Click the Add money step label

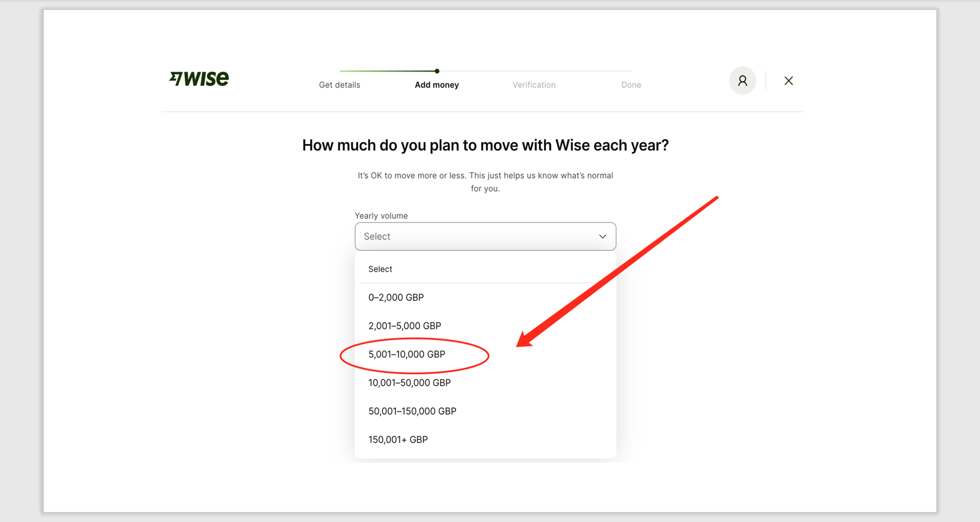point(437,85)
